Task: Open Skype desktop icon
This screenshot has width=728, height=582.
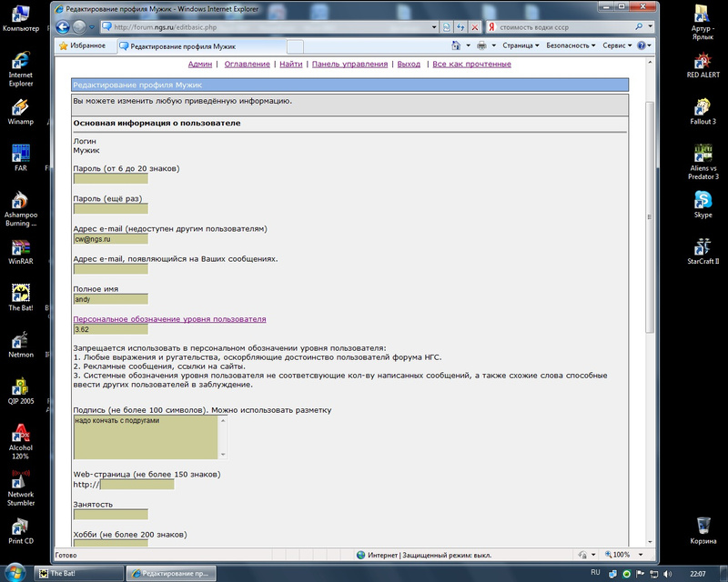Action: point(703,203)
